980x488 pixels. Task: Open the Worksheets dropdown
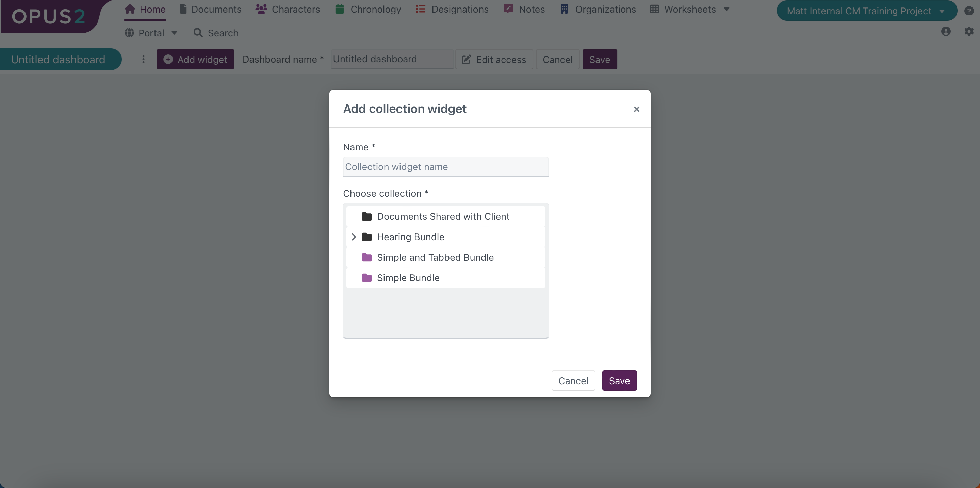click(x=689, y=9)
